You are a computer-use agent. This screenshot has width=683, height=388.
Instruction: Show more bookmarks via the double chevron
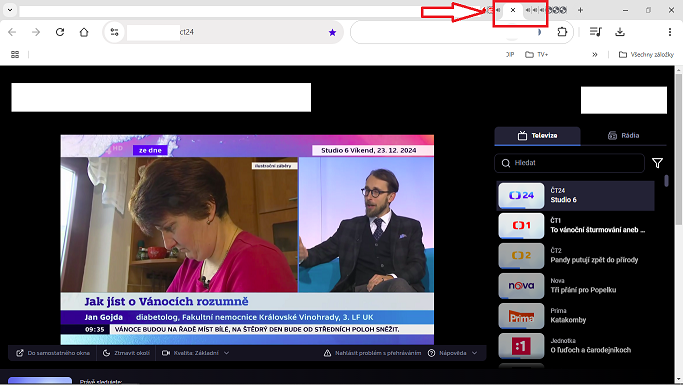[595, 54]
